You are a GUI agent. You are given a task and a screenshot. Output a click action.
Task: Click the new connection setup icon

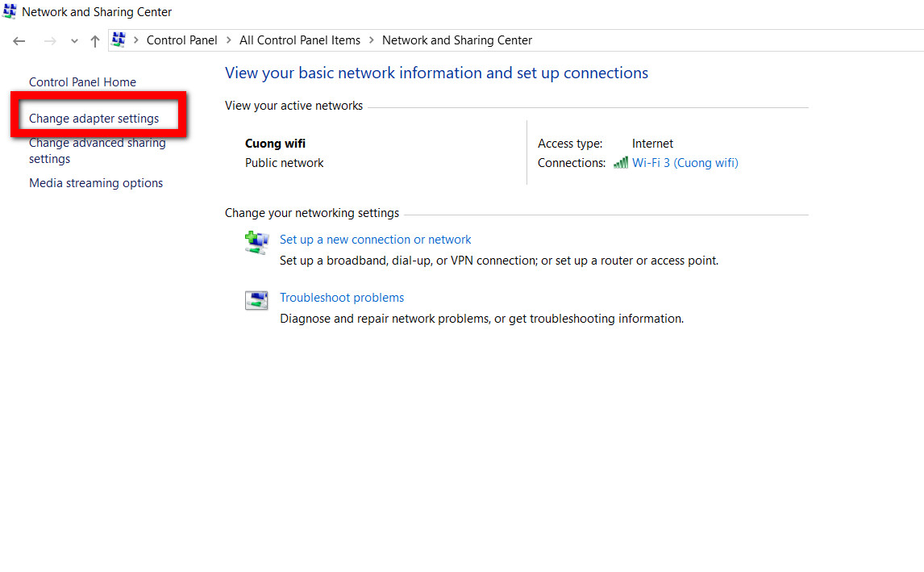coord(257,242)
